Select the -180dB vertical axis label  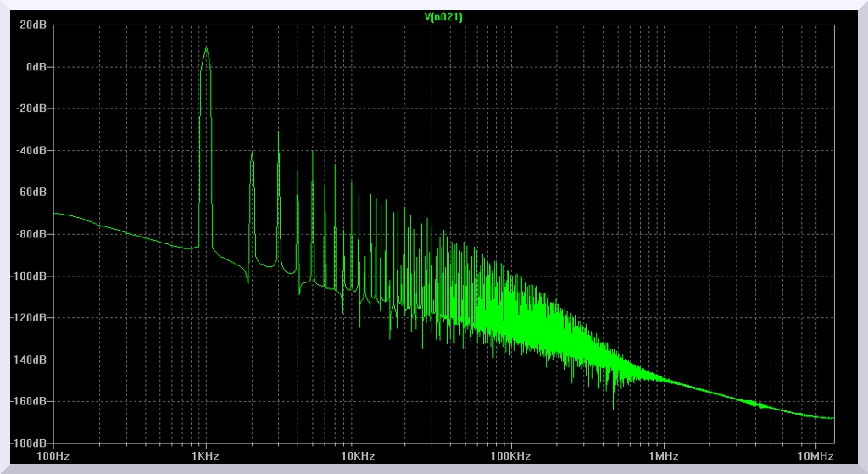pos(29,443)
